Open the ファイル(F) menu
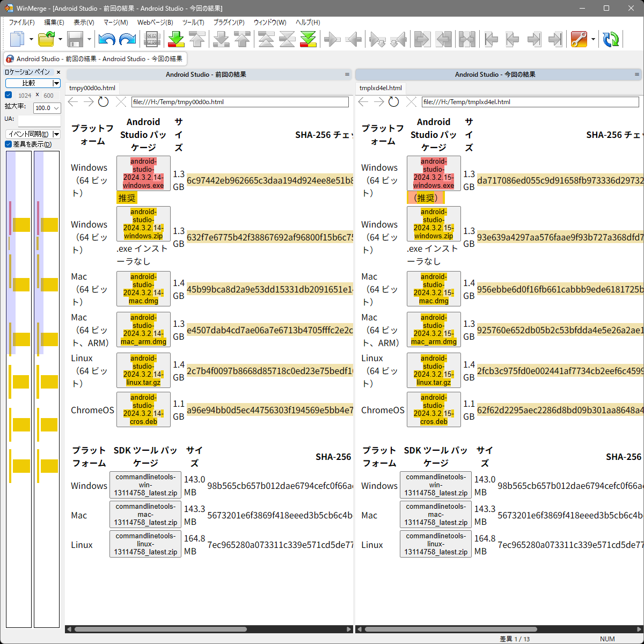Screen dimensions: 644x644 [21, 23]
